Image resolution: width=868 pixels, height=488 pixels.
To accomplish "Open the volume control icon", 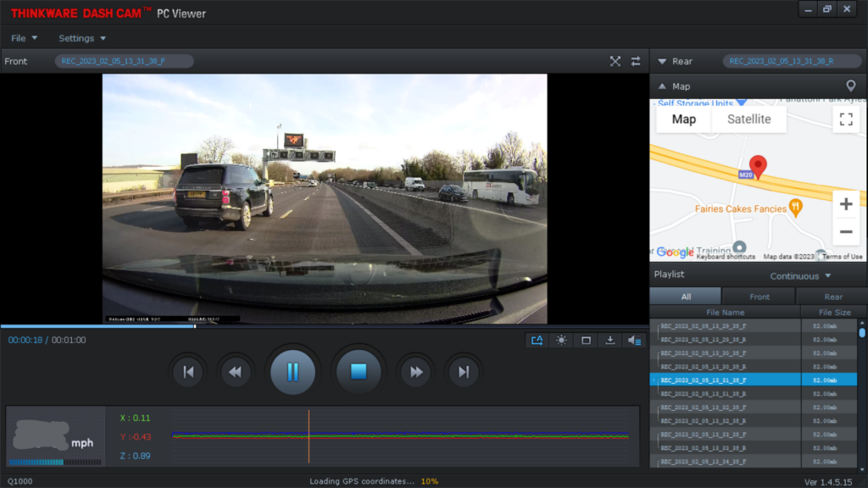I will click(x=634, y=341).
